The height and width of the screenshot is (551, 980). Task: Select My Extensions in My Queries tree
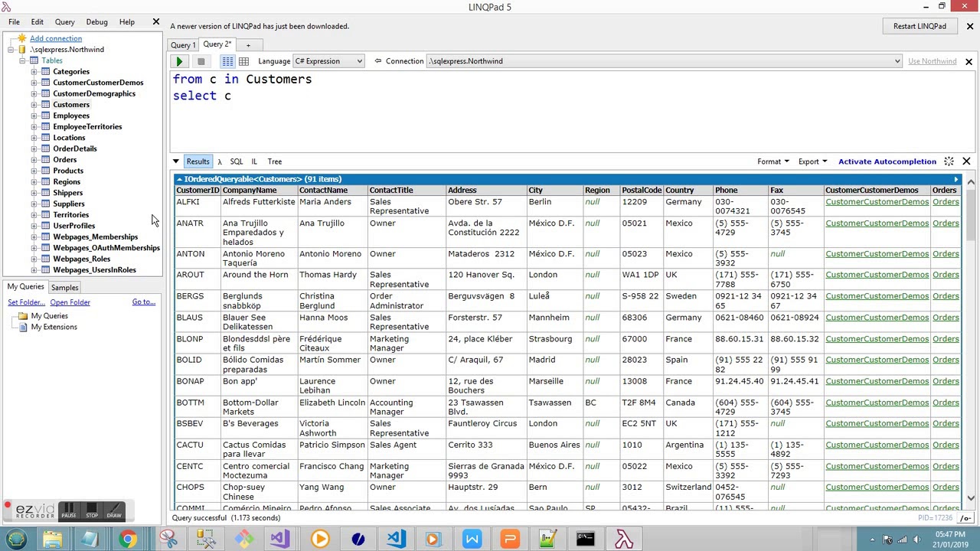coord(54,327)
